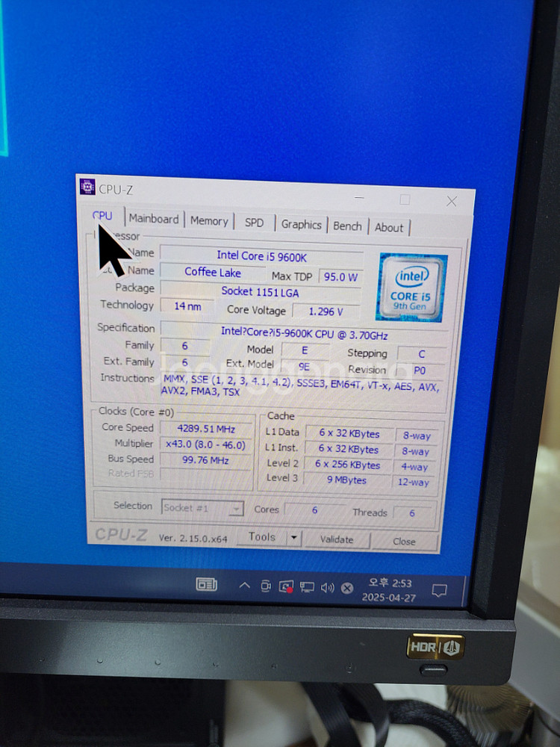
Task: Click the specification i5-9600K CPU @ 3.70GHz
Action: click(304, 333)
